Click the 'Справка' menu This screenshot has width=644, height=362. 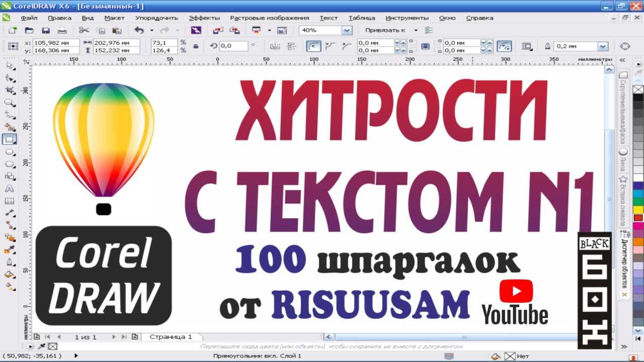pos(479,18)
